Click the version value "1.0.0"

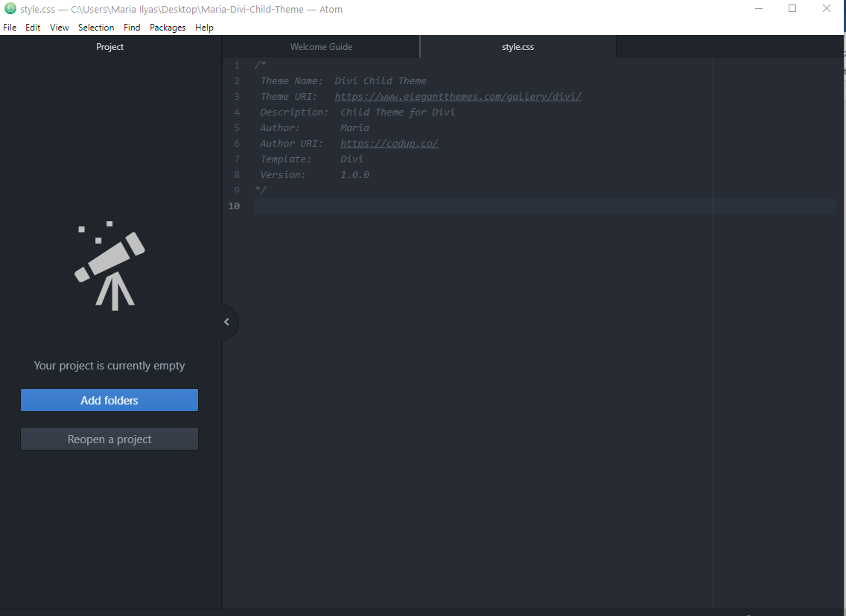point(354,175)
